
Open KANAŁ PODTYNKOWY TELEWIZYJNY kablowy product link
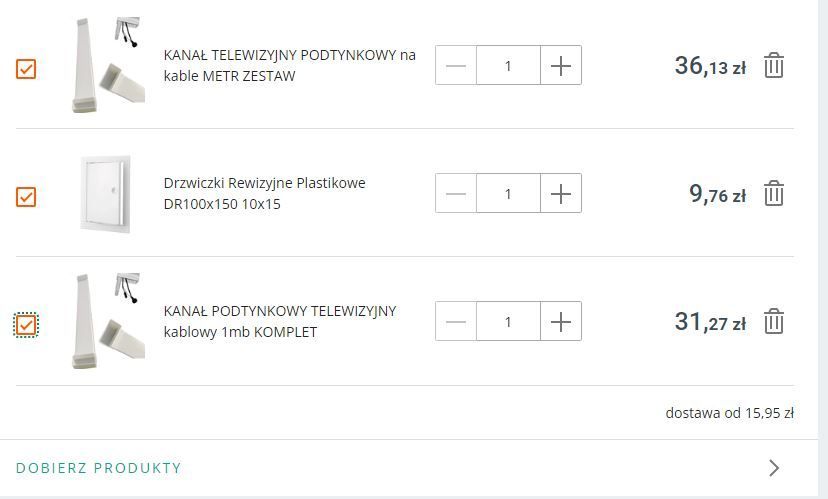click(x=280, y=321)
